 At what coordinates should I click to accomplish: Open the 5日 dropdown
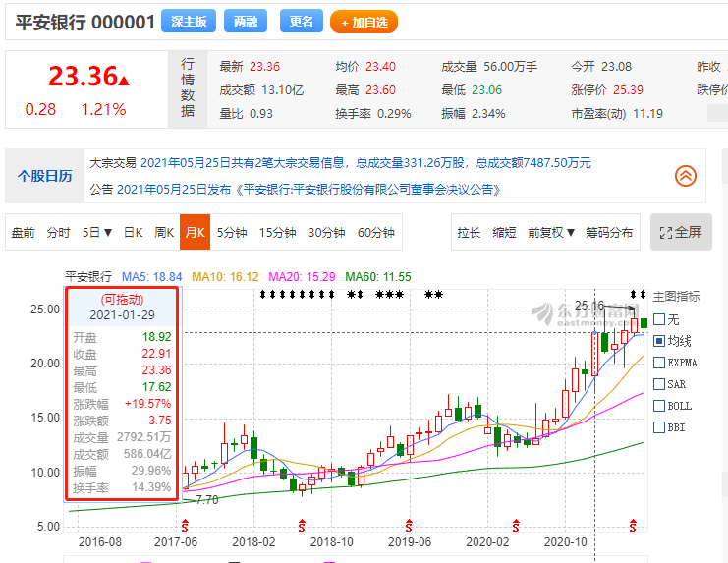click(97, 233)
